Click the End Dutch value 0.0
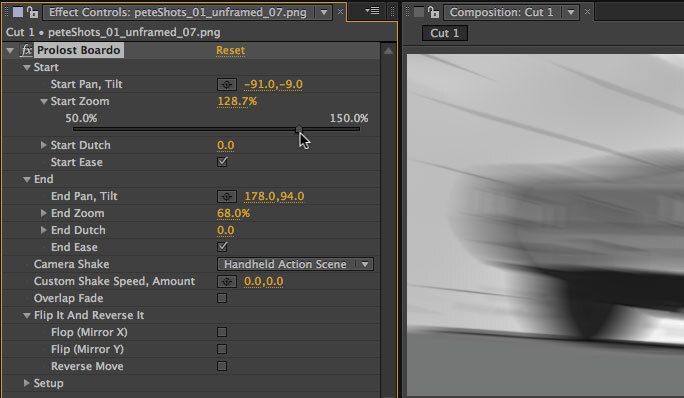Viewport: 684px width, 398px height. tap(226, 230)
